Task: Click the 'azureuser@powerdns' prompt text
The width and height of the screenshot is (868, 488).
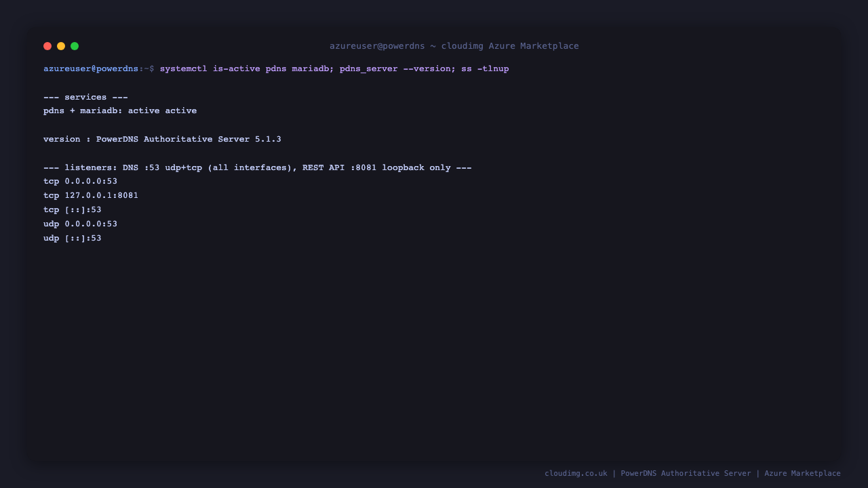Action: tap(91, 68)
